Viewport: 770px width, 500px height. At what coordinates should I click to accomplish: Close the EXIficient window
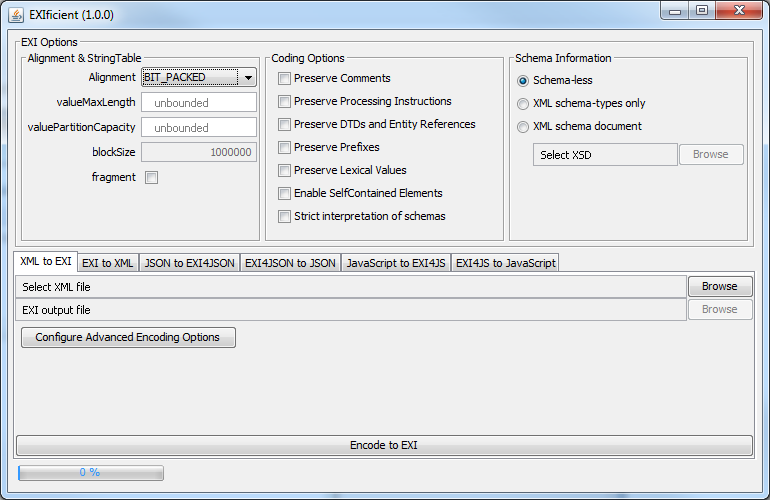coord(740,11)
